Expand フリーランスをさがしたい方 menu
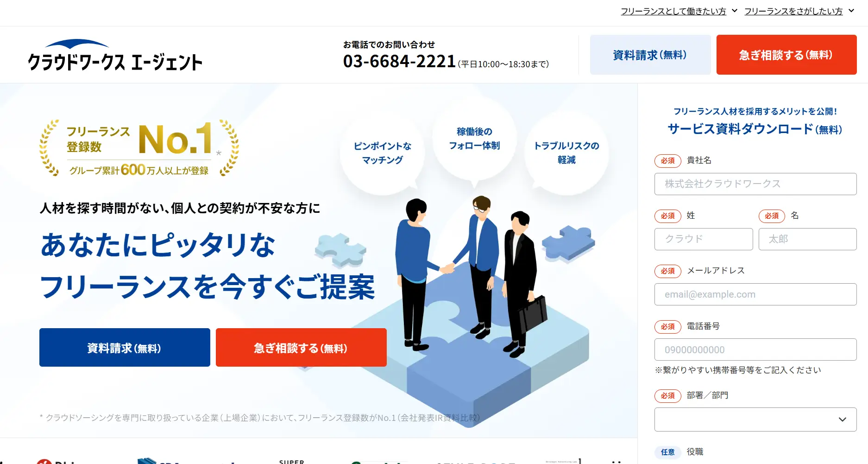Image resolution: width=868 pixels, height=464 pixels. click(x=799, y=11)
